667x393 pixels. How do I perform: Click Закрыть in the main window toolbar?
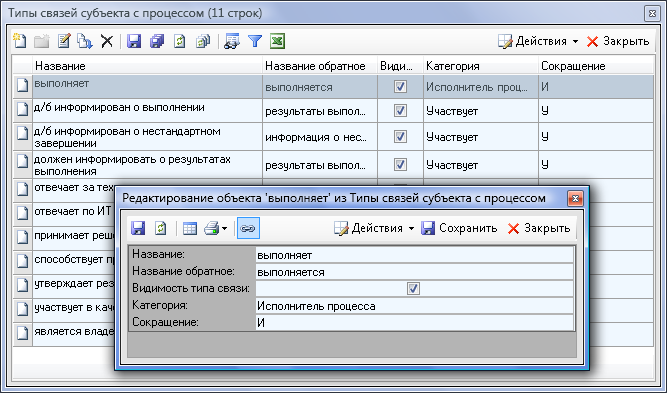click(x=618, y=41)
